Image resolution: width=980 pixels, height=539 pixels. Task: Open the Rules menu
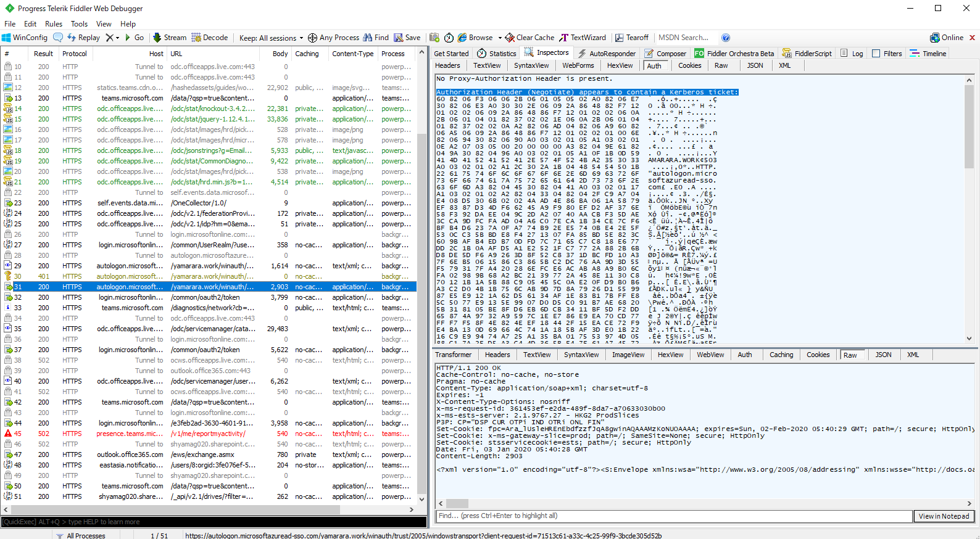tap(54, 24)
